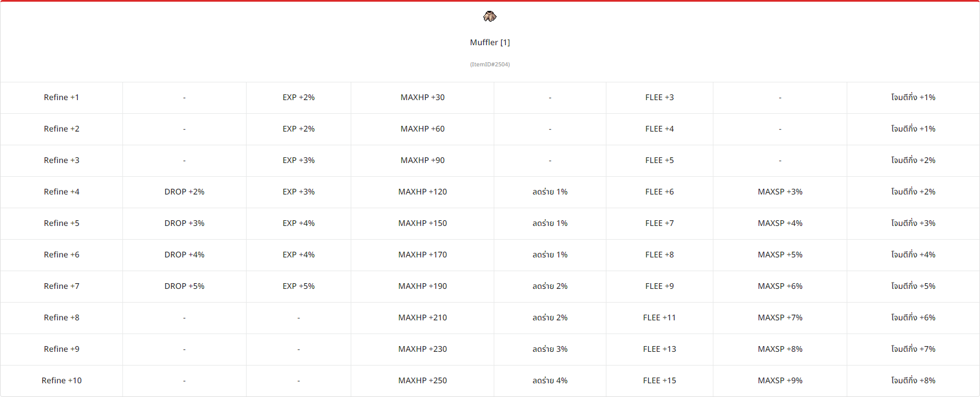This screenshot has height=397, width=980.
Task: Select the Refine +1 row label
Action: click(x=61, y=98)
